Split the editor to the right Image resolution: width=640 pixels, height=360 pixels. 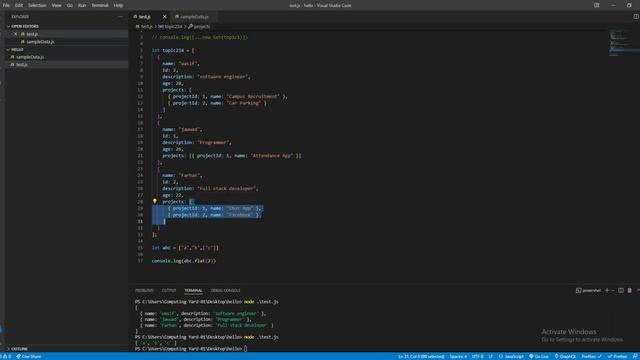coord(636,17)
